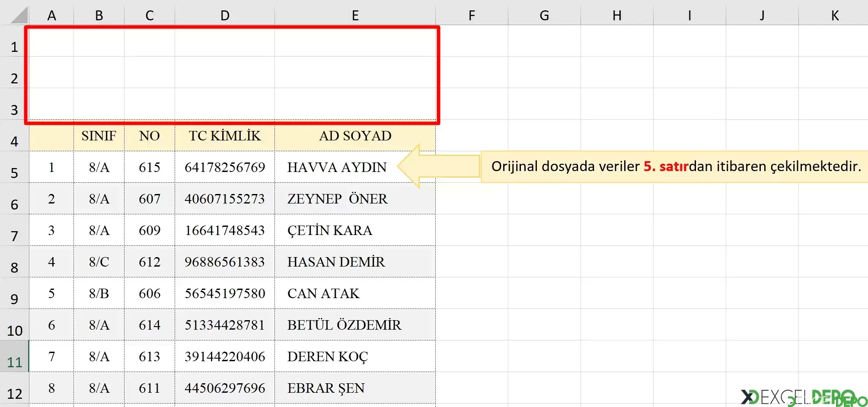Select cell with DEREN KOÇ
Viewport: 868px width, 407px height.
tap(355, 356)
